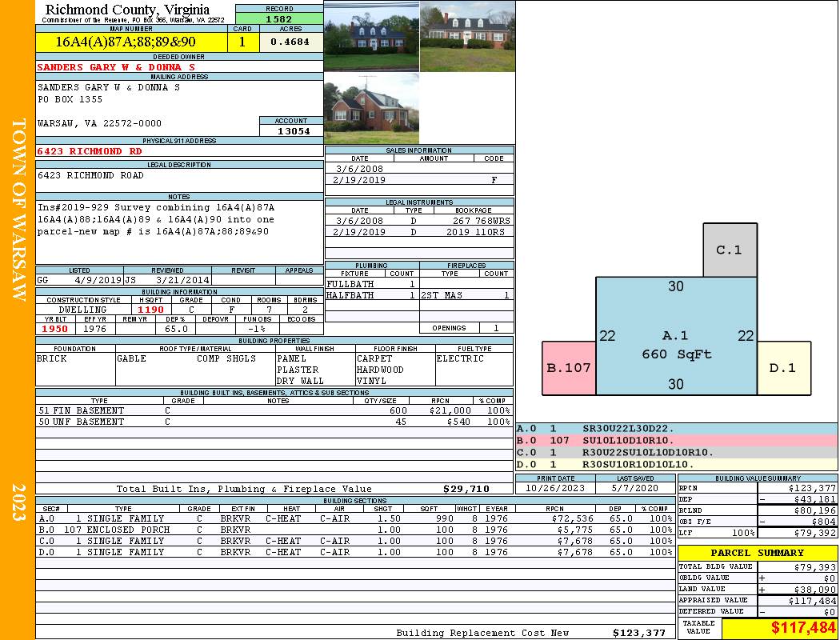
Task: Click sketch legend row C.0 R30U22SU10L10D10R10
Action: point(677,453)
